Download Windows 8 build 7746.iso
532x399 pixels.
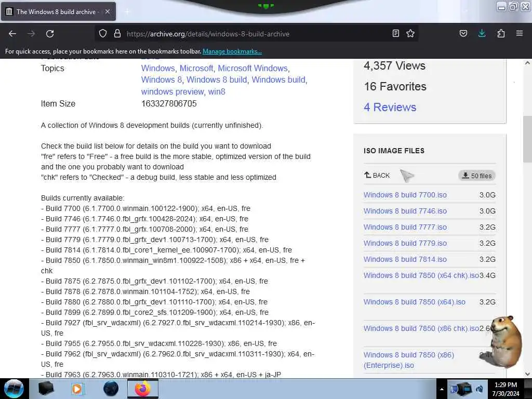405,211
